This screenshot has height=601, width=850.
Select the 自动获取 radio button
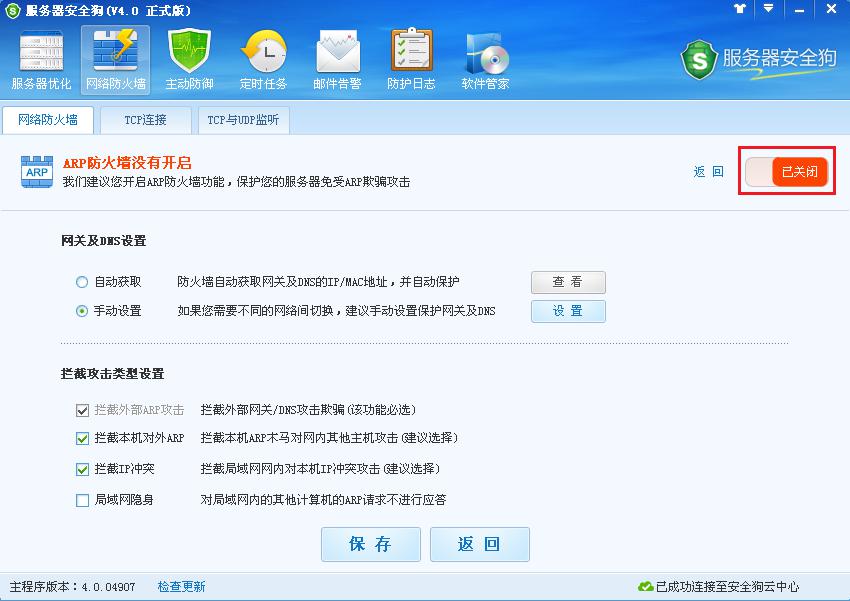[81, 281]
